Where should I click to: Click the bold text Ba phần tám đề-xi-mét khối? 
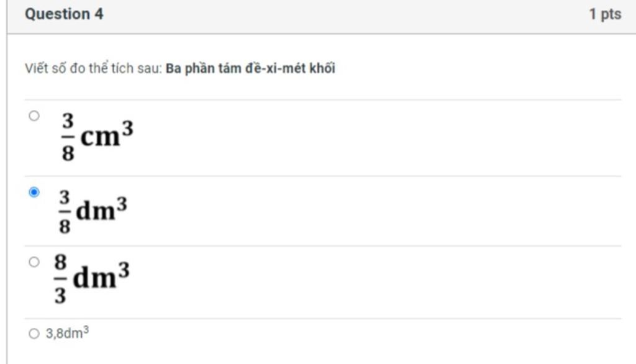pyautogui.click(x=250, y=68)
